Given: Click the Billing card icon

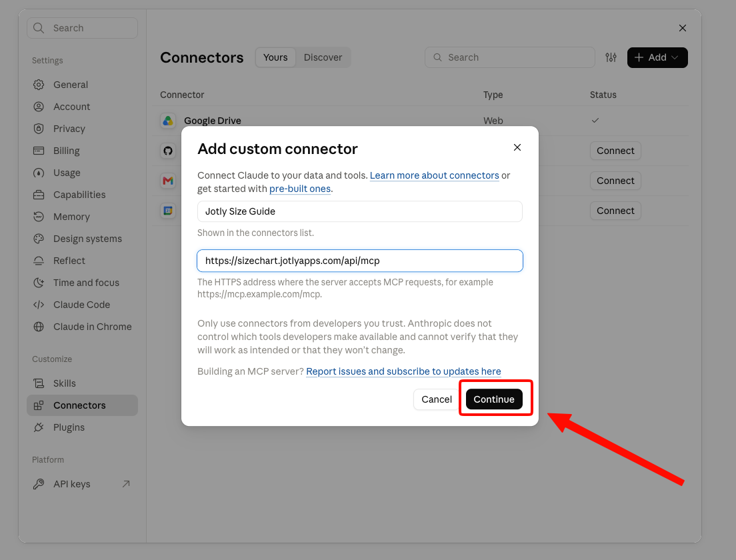Looking at the screenshot, I should pos(39,151).
